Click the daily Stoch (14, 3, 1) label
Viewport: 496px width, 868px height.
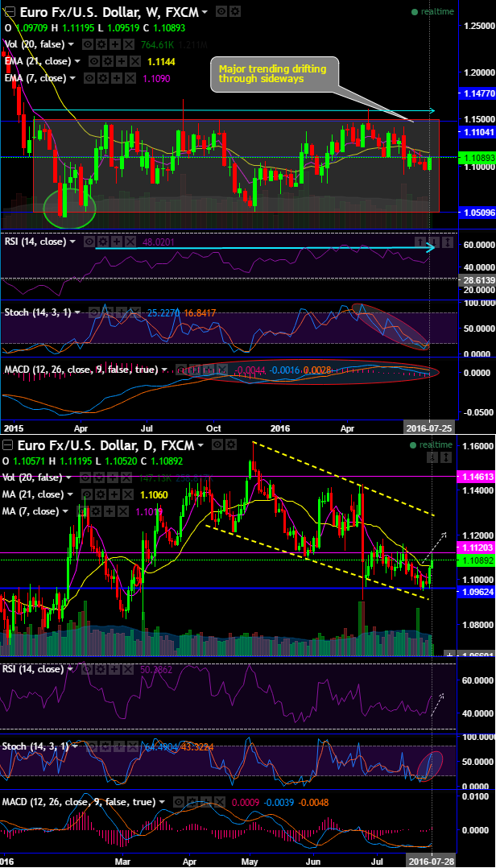coord(35,746)
